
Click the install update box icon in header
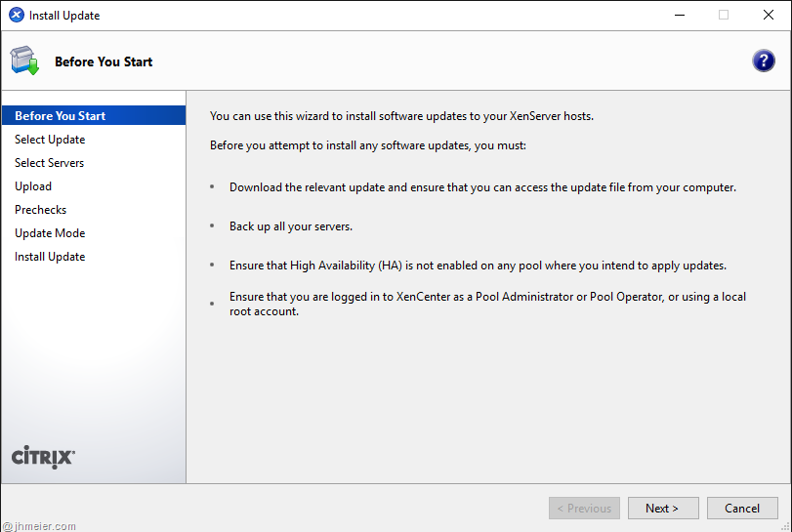pos(24,61)
